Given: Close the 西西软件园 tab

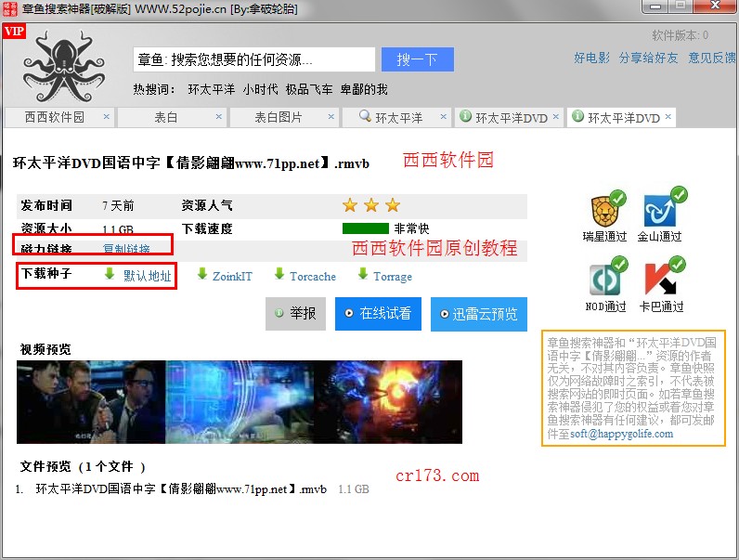Looking at the screenshot, I should 107,116.
